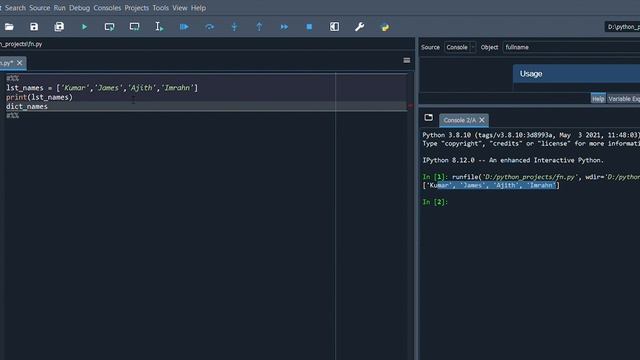640x360 pixels.
Task: Open editor pane options hamburger menu
Action: click(x=407, y=60)
